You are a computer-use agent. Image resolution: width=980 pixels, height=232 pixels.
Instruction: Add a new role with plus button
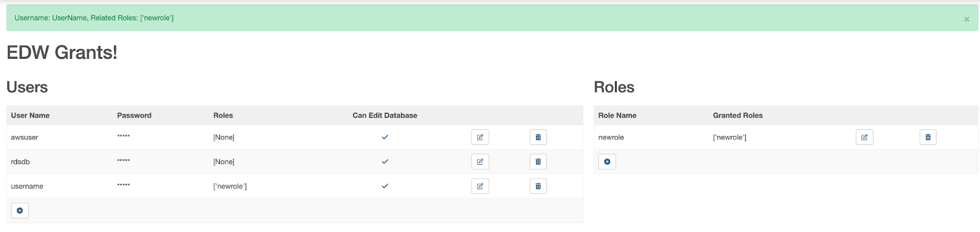pyautogui.click(x=607, y=162)
